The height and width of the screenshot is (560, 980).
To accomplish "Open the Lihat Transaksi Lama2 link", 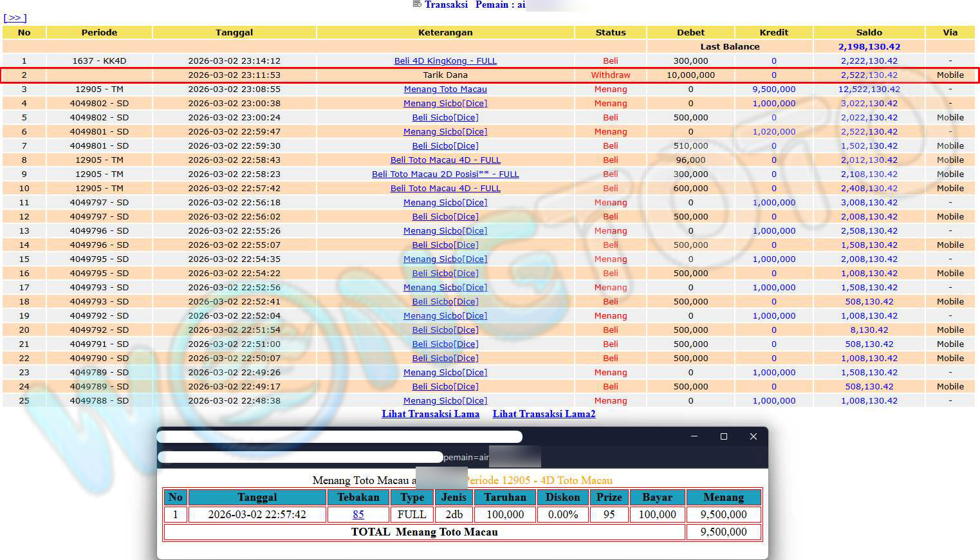I will (x=544, y=414).
